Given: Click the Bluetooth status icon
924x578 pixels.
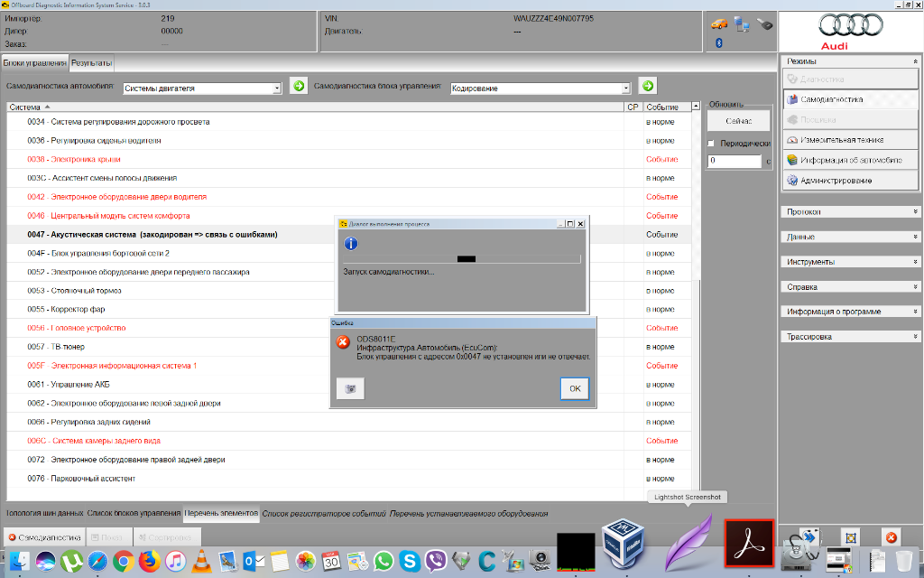Looking at the screenshot, I should tap(719, 42).
